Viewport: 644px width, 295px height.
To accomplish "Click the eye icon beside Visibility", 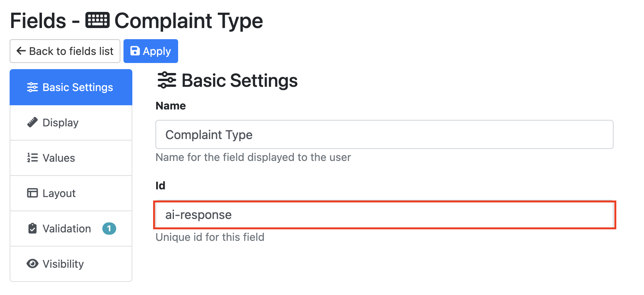I will tap(32, 264).
